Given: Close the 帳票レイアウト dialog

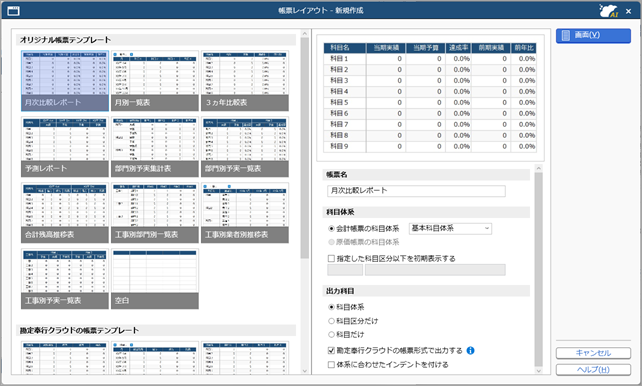Looking at the screenshot, I should [x=628, y=11].
